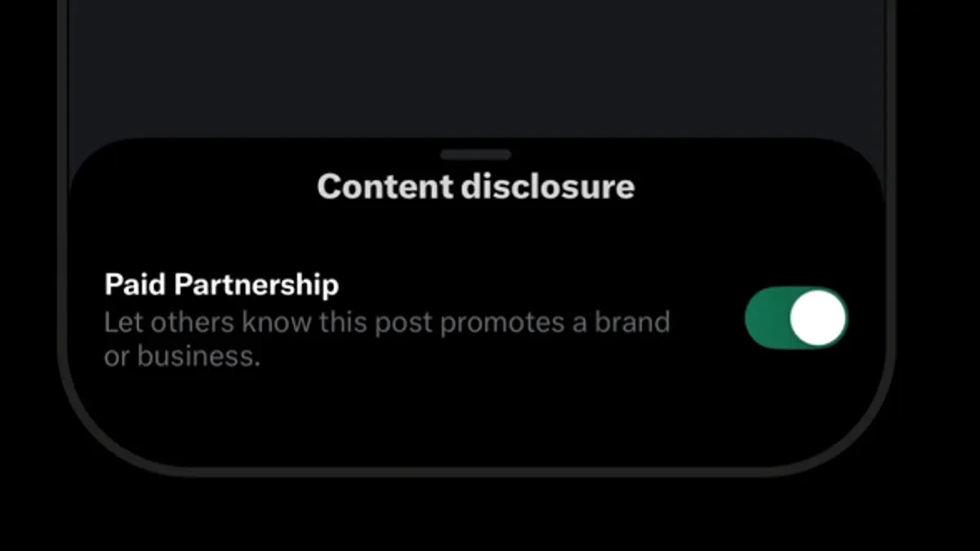Dismiss Content disclosure via dimmed backdrop
The image size is (980, 551).
pos(475,69)
